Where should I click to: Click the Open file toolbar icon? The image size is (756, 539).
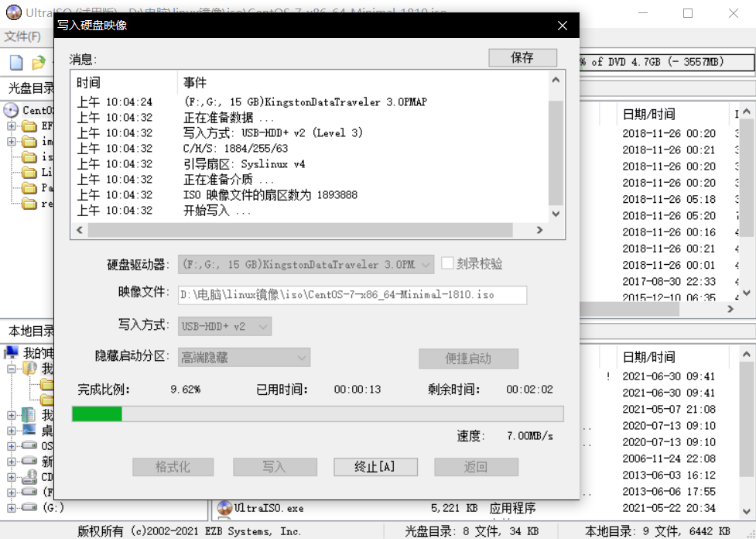tap(39, 62)
